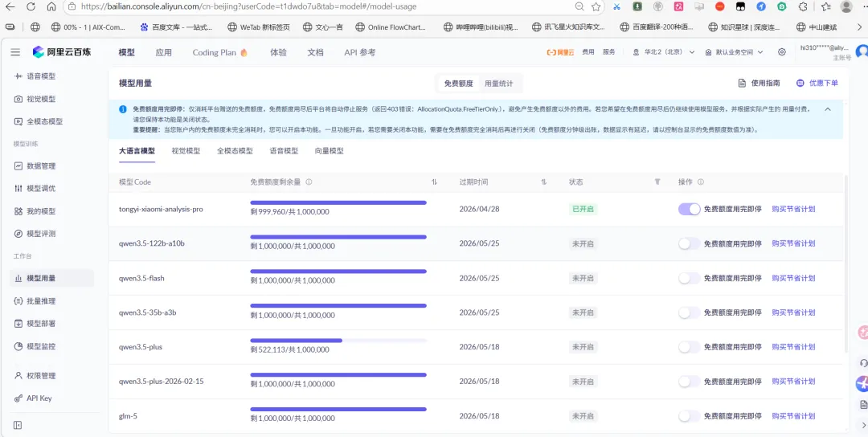Open 我的模型 in the sidebar

pyautogui.click(x=35, y=211)
